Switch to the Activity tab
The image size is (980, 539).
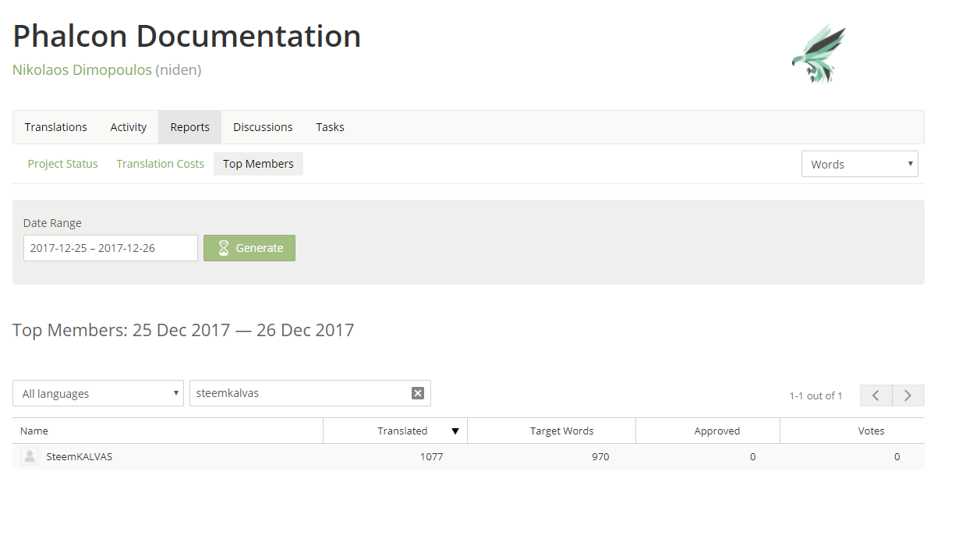[x=129, y=127]
